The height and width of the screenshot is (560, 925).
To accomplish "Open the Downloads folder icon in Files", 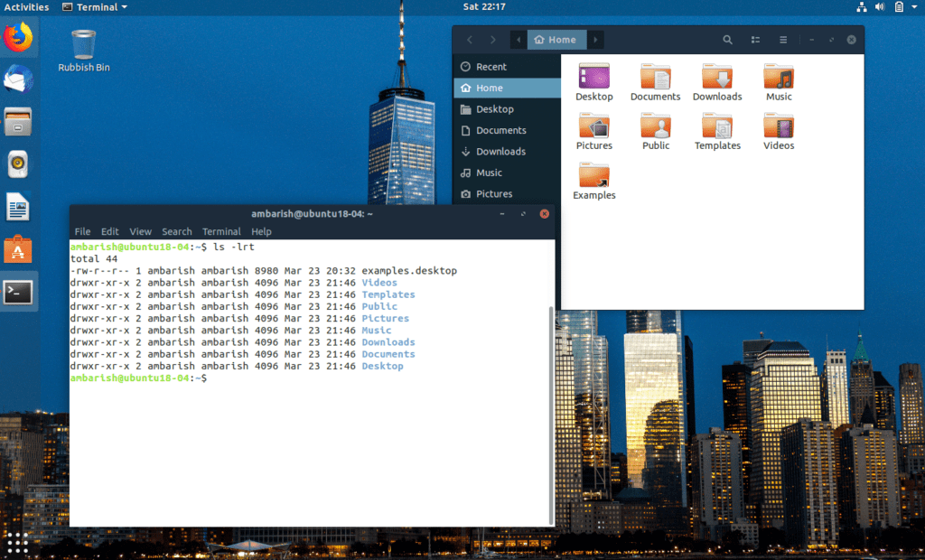I will coord(717,82).
